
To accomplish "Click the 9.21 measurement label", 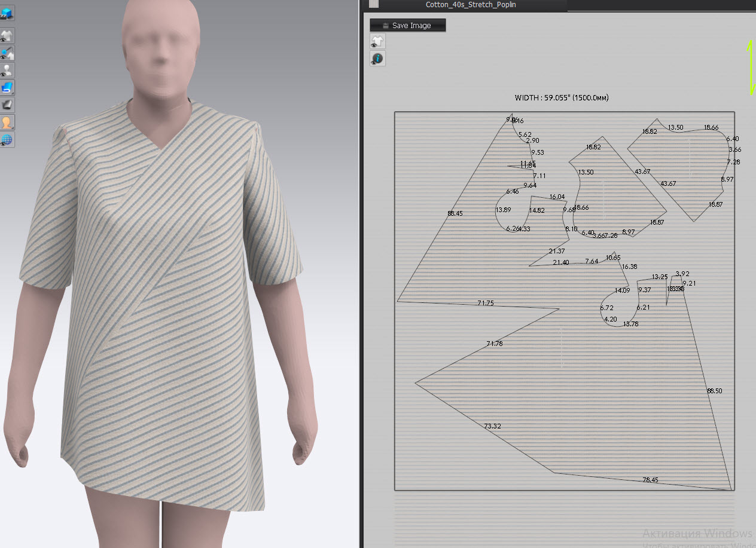I will point(689,283).
